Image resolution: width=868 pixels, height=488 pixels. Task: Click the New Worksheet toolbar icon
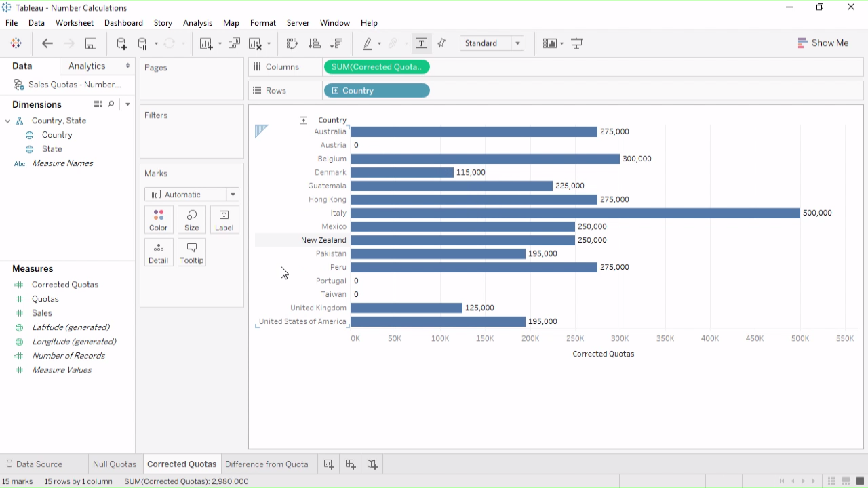coord(206,43)
